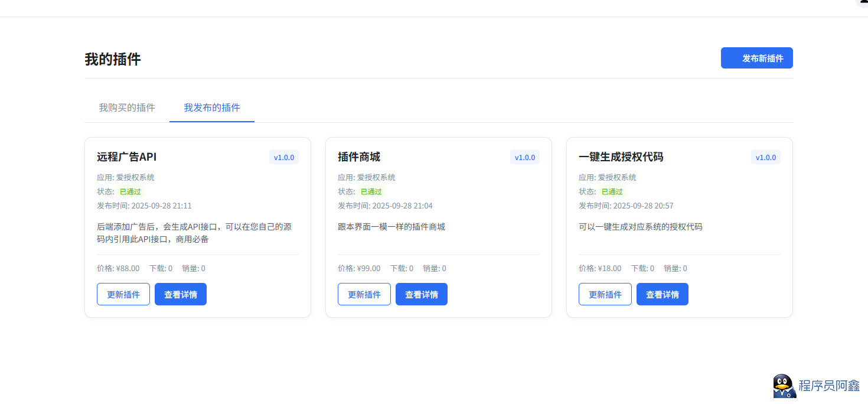868x404 pixels.
Task: Open the 插件商城 card title
Action: 359,157
